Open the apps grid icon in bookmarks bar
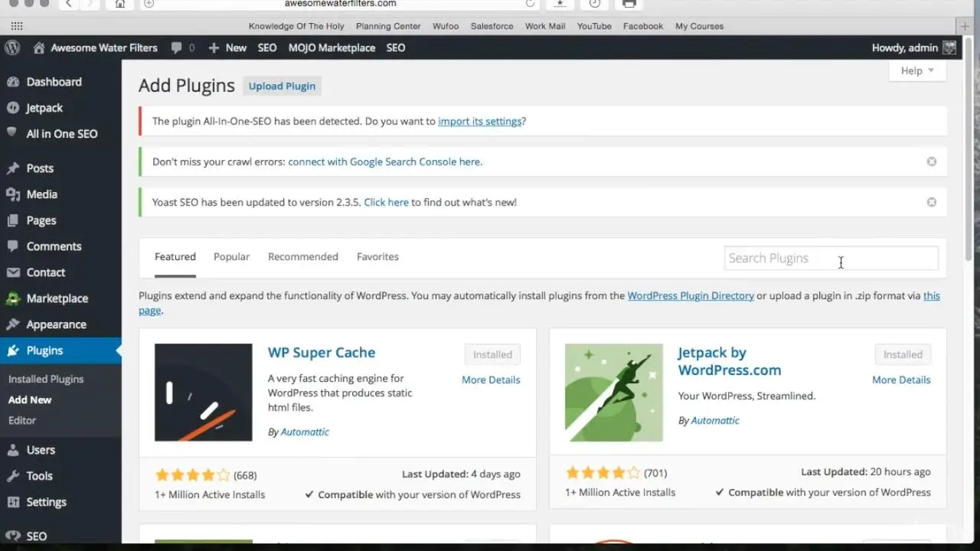 pos(16,26)
